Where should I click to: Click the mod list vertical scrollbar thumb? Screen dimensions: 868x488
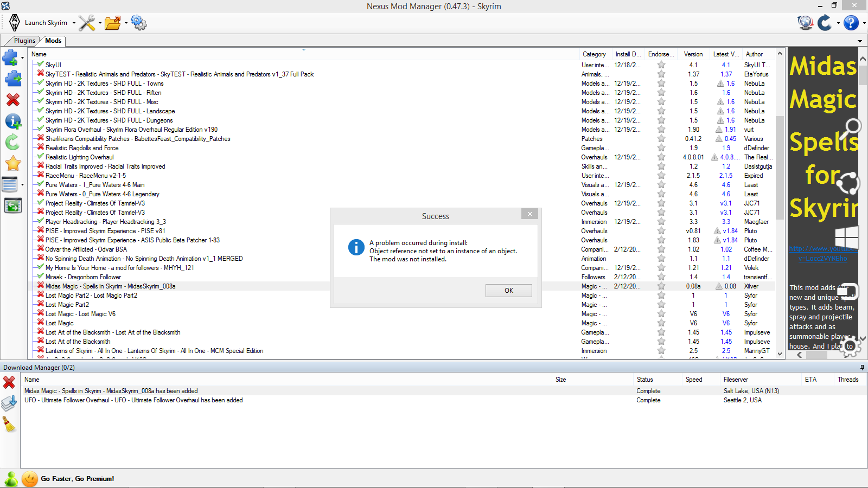[780, 168]
